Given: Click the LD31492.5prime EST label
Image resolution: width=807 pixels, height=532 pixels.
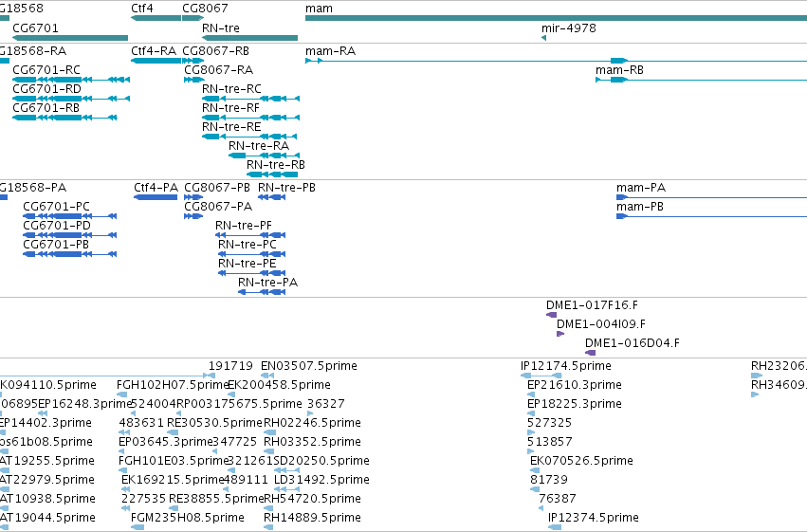Looking at the screenshot, I should coord(321,480).
